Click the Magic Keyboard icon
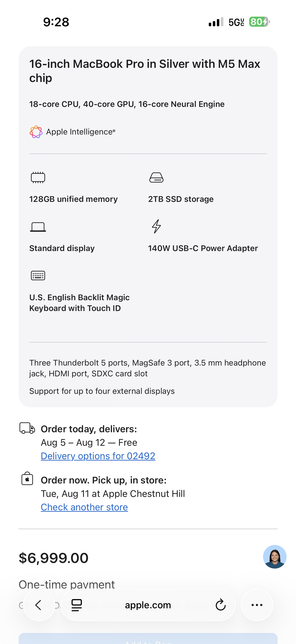The width and height of the screenshot is (296, 644). [38, 276]
